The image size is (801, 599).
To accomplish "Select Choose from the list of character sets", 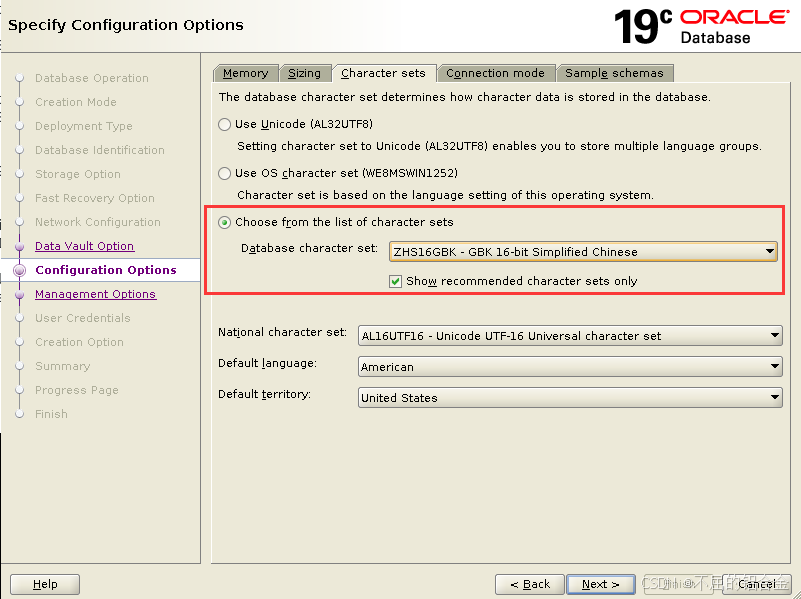I will pyautogui.click(x=224, y=222).
